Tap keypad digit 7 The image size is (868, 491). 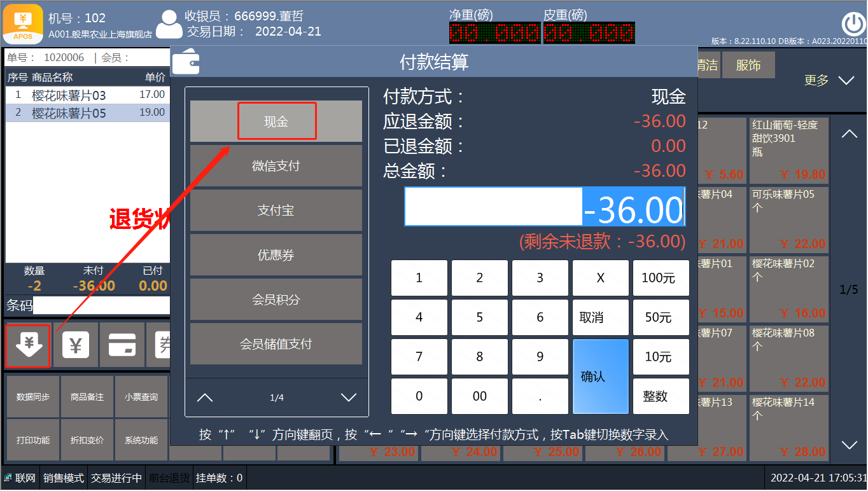(x=419, y=357)
